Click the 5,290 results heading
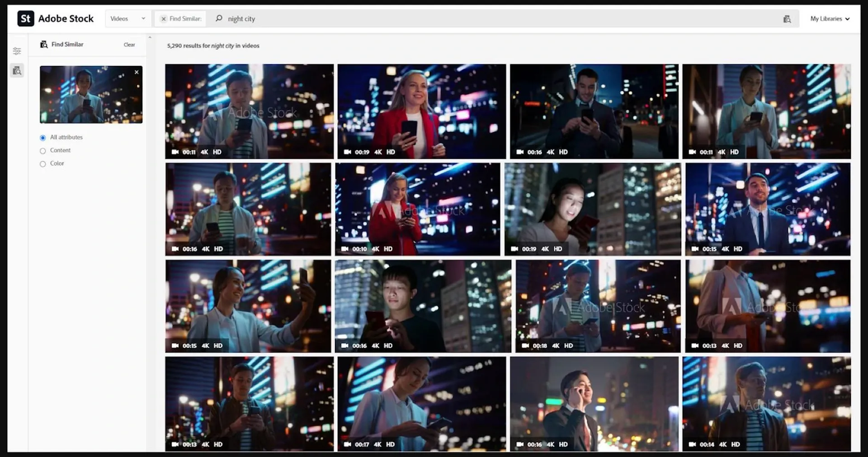 pyautogui.click(x=212, y=45)
